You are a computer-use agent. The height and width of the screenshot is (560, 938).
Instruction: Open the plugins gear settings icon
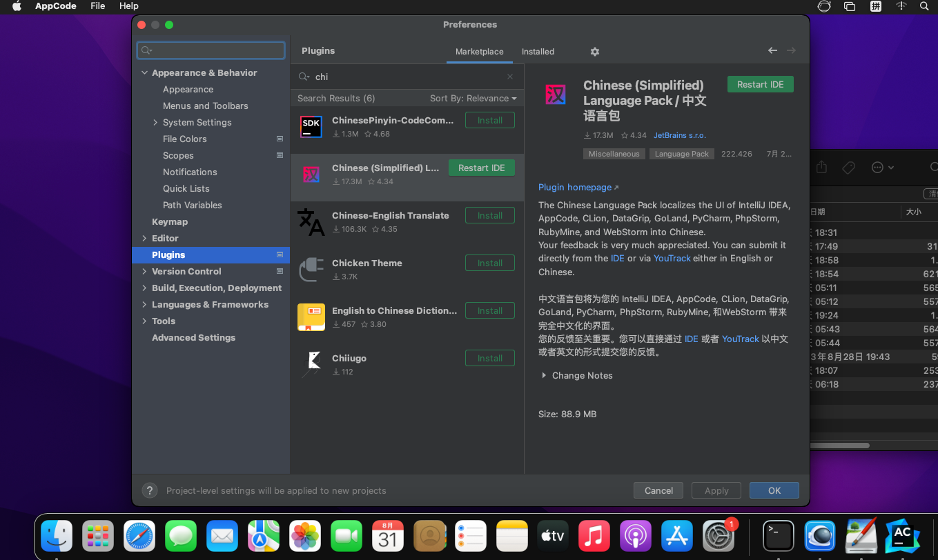click(595, 52)
